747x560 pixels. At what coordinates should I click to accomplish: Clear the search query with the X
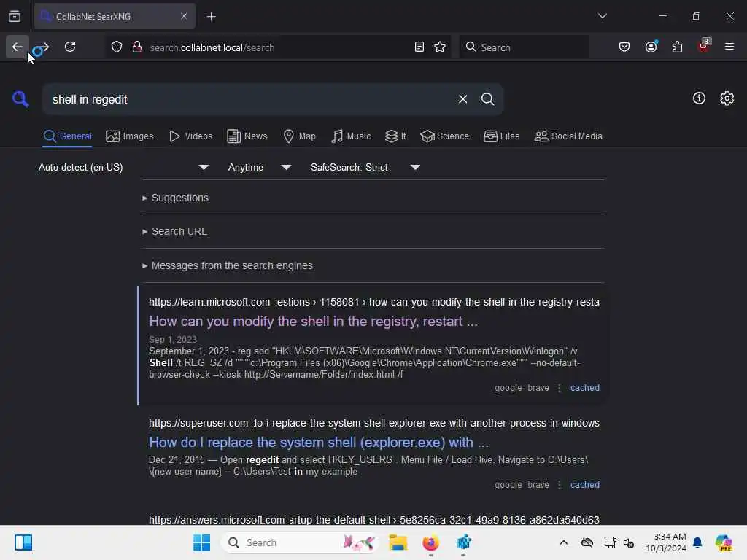462,99
